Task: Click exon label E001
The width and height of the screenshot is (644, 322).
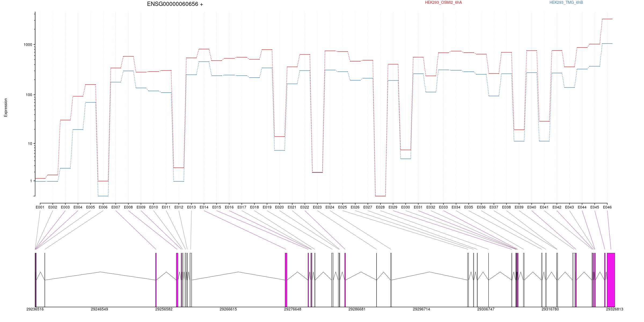Action: tap(40, 207)
